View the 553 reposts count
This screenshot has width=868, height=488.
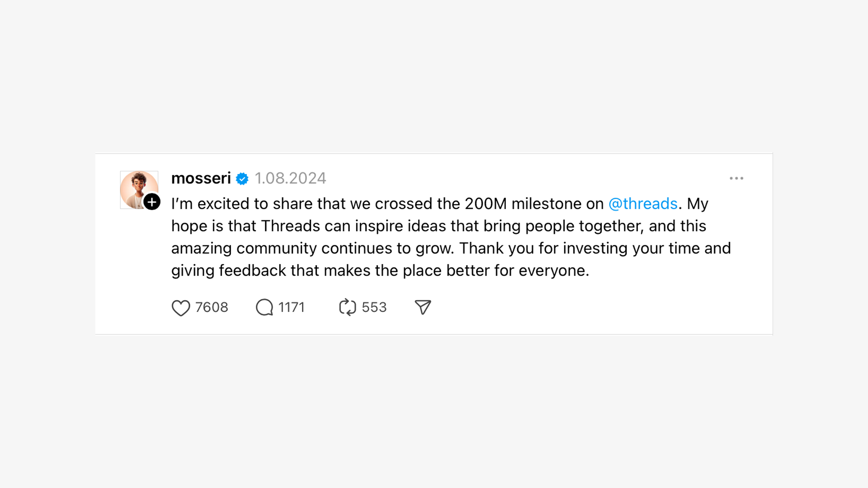coord(374,307)
